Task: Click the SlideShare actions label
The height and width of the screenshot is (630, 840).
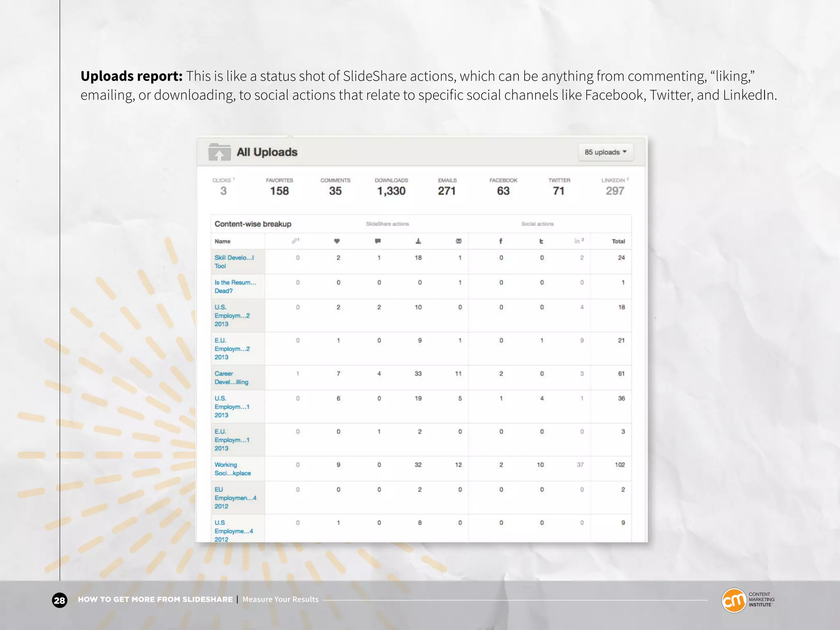Action: click(x=388, y=224)
